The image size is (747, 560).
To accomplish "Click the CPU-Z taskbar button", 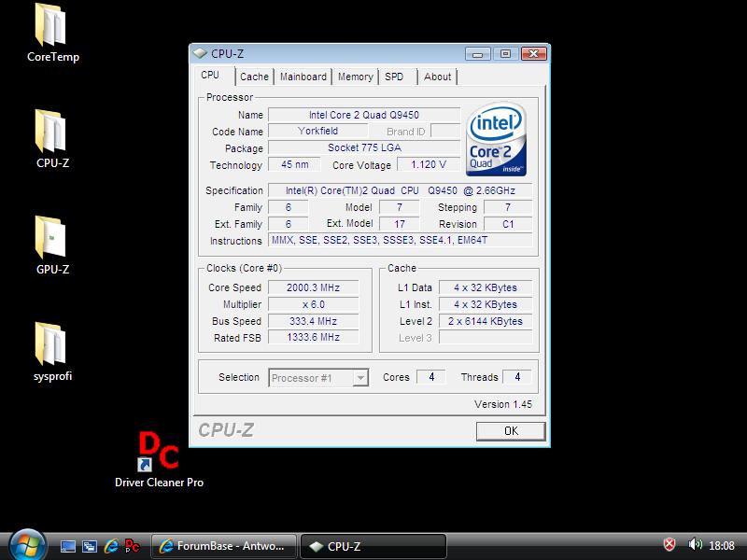I will coord(373,546).
